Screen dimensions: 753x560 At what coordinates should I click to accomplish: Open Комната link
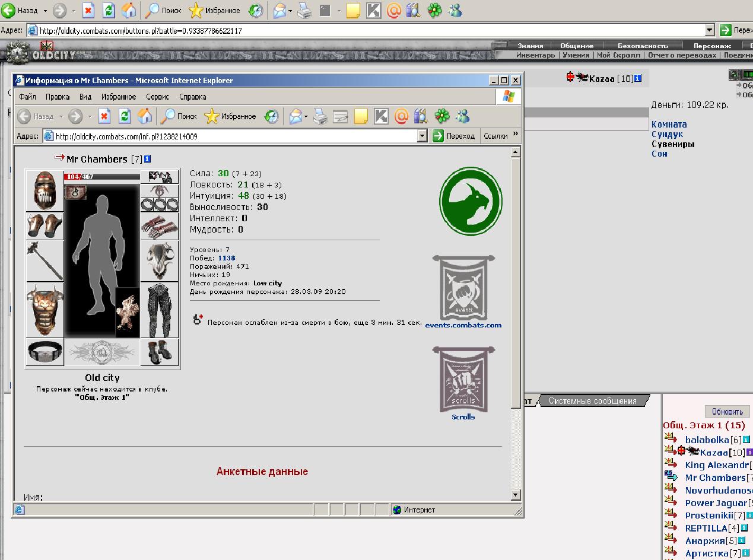click(x=669, y=124)
